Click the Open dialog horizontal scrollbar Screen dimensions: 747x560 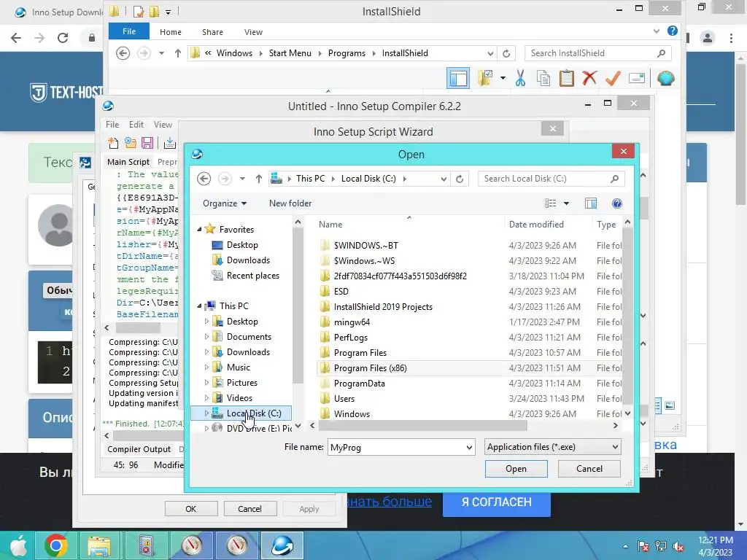point(422,425)
